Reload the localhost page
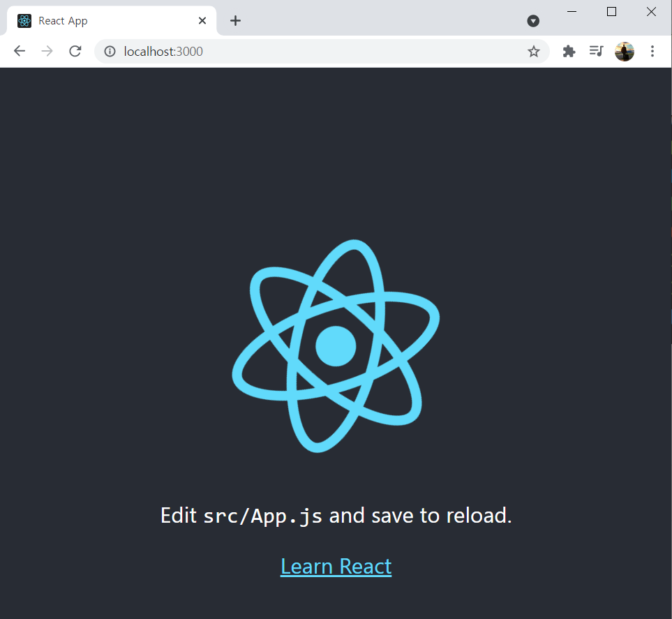 pos(75,52)
